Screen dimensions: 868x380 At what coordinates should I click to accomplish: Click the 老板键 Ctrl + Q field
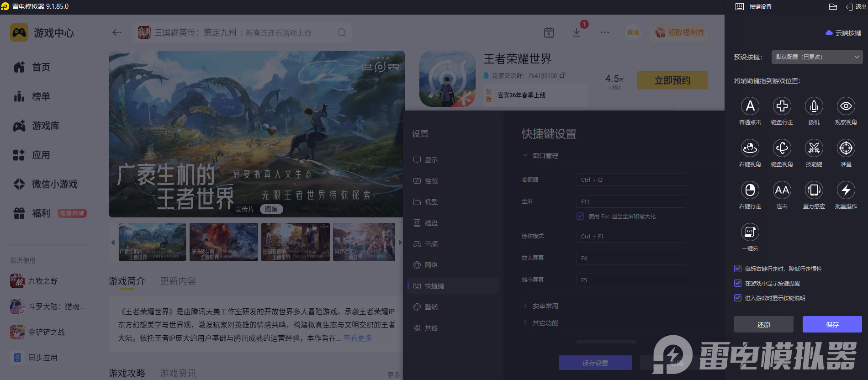(x=631, y=179)
